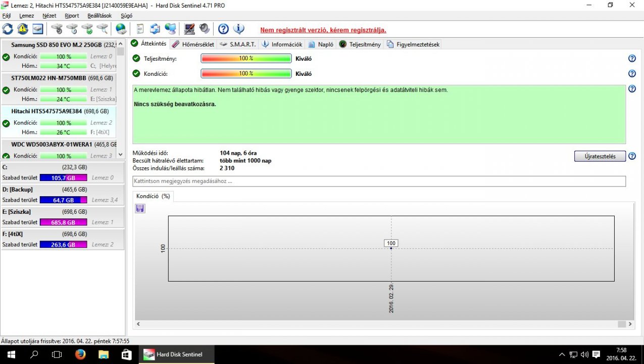Click the Hard Disk Sentinel taskbar button

(x=177, y=354)
